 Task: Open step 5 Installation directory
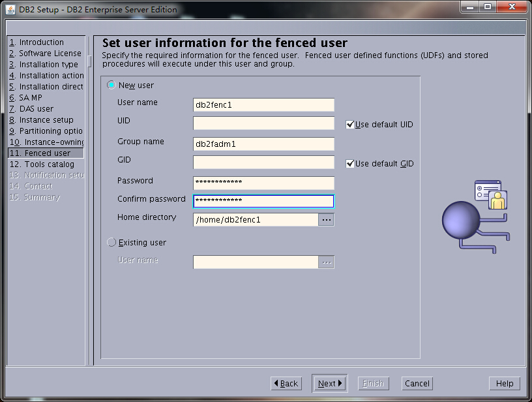pyautogui.click(x=46, y=87)
